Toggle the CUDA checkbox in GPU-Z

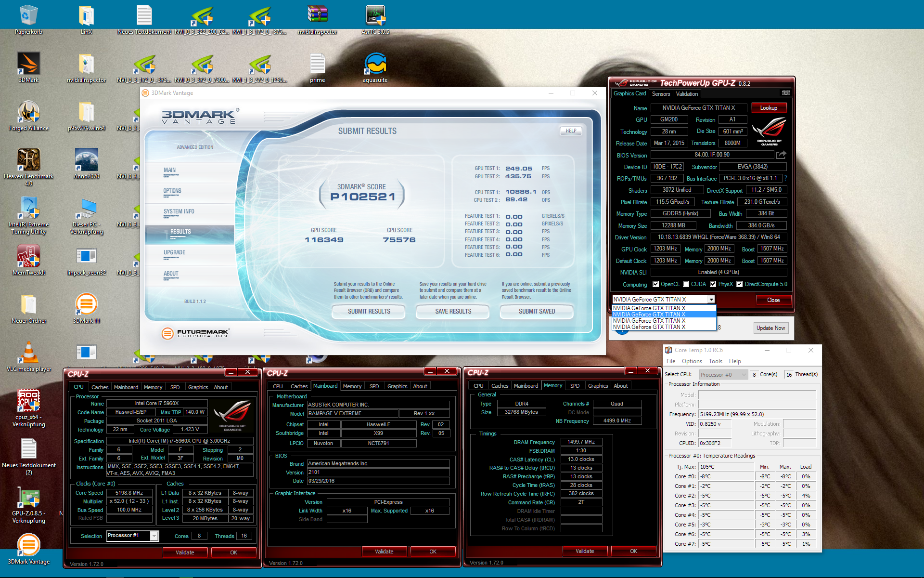(686, 284)
